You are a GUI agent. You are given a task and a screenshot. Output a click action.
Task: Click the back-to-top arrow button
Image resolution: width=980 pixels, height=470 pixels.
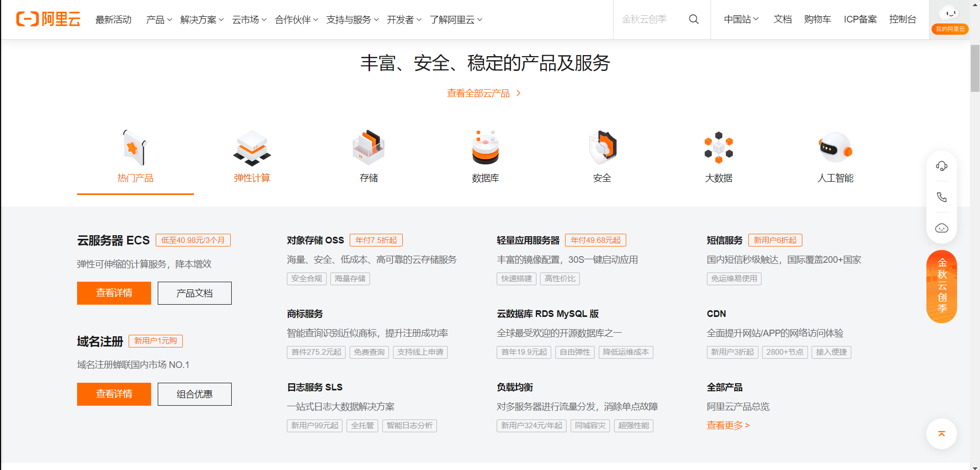[x=942, y=434]
